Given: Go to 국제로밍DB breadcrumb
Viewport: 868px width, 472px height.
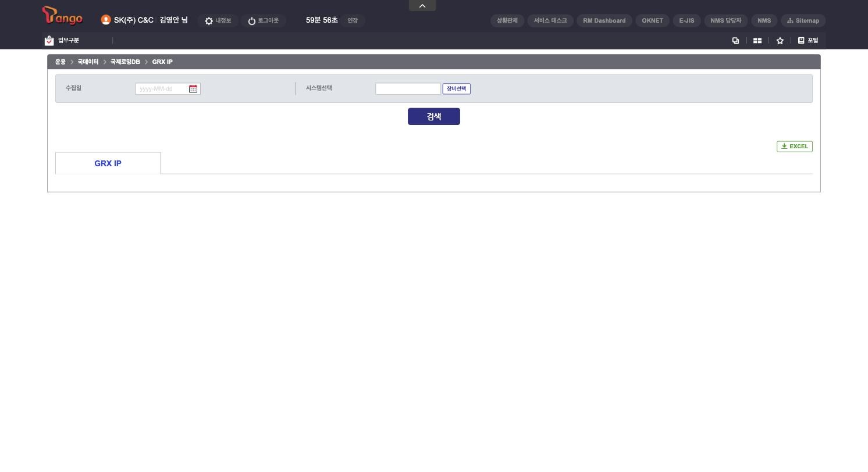Looking at the screenshot, I should [125, 62].
